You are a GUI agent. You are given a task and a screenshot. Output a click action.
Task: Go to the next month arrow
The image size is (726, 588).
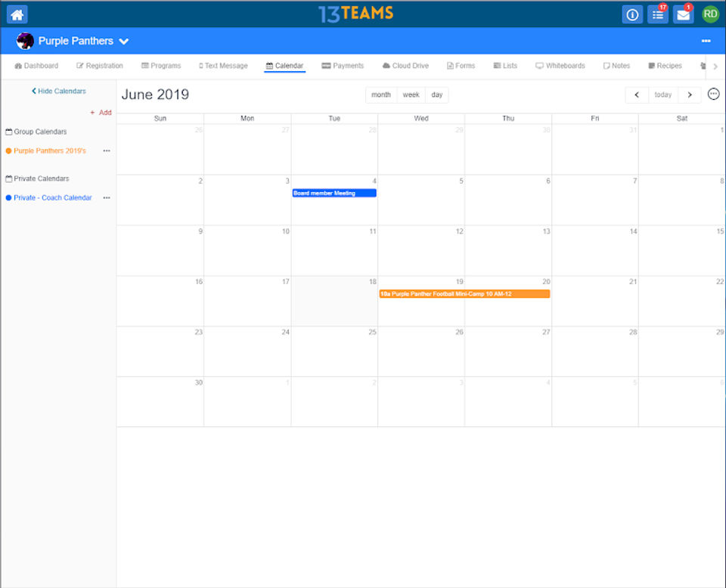point(690,94)
